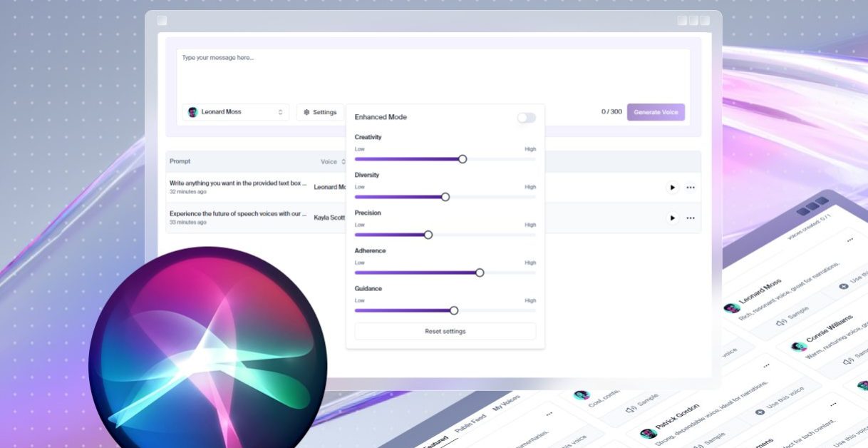Switch to the Public Feed tab
Screen dimensions: 868x448
470,423
